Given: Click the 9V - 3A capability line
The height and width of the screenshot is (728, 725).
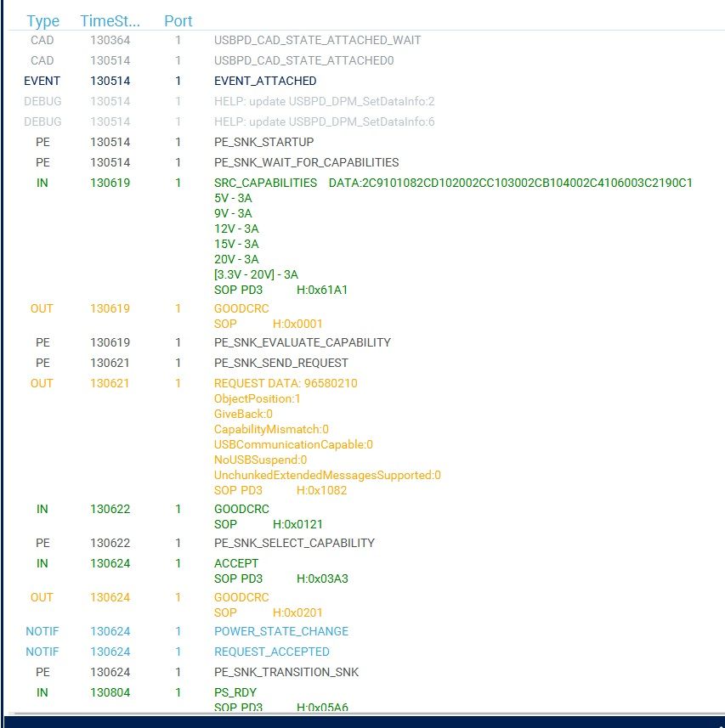Looking at the screenshot, I should tap(233, 213).
